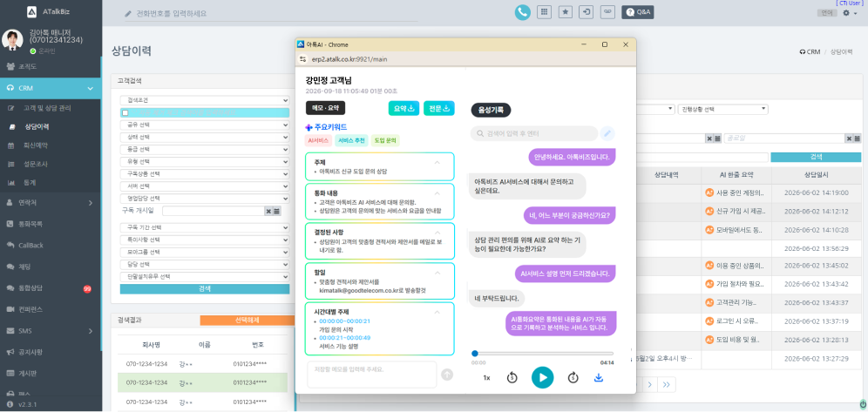Click the 서비스 추천 keyword tag
Screen dimensions: 868x412
click(x=351, y=140)
